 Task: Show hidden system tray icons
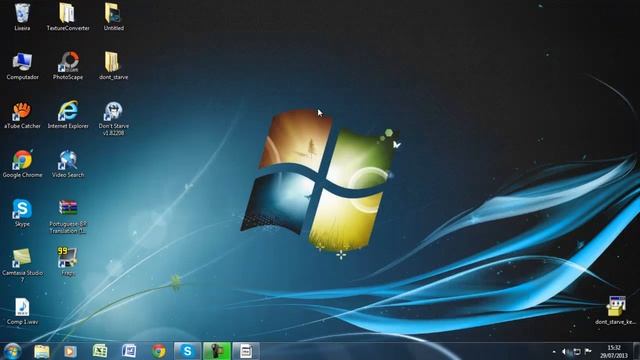pyautogui.click(x=554, y=352)
